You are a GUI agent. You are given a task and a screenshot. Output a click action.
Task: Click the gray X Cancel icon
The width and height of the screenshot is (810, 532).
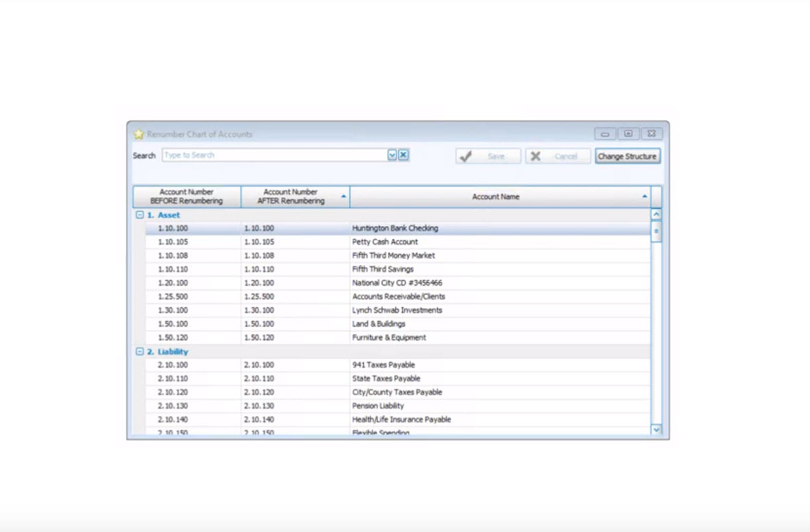pyautogui.click(x=536, y=155)
